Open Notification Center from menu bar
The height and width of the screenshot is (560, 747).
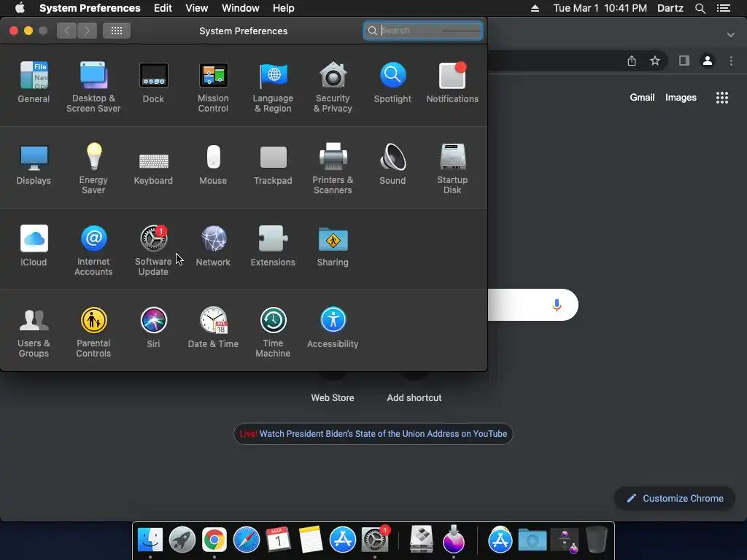(724, 8)
